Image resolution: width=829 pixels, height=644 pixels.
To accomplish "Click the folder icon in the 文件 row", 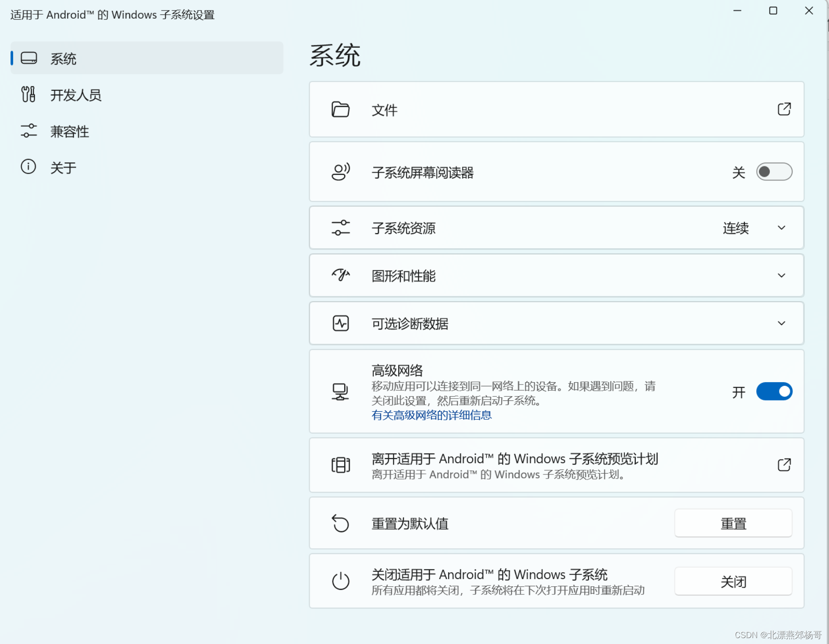I will pos(340,110).
